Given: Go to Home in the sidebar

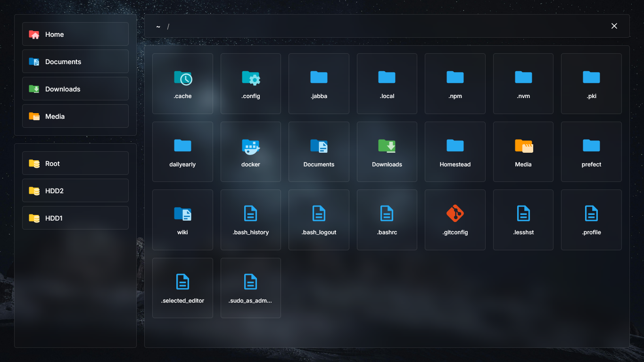Looking at the screenshot, I should coord(75,34).
